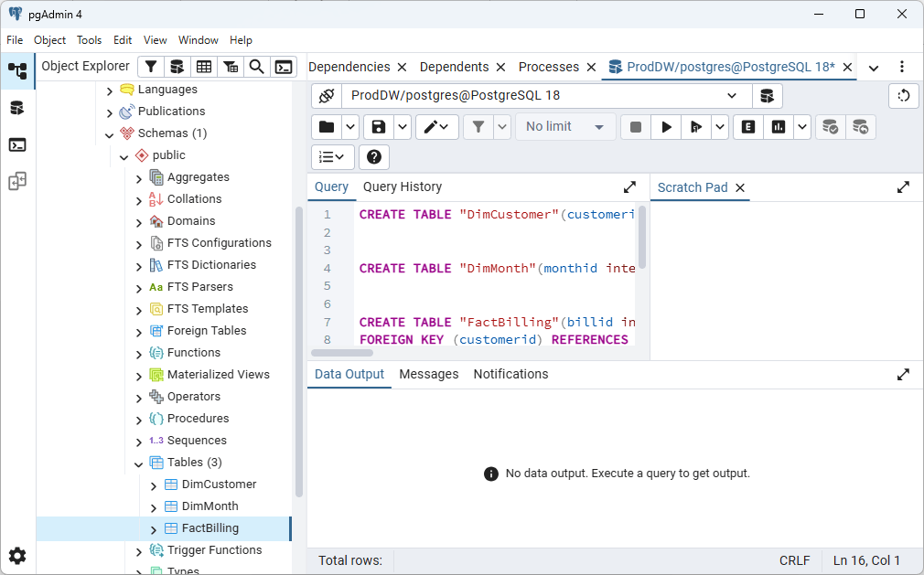Switch to the Processes tab
Viewport: 924px width, 575px height.
[548, 67]
